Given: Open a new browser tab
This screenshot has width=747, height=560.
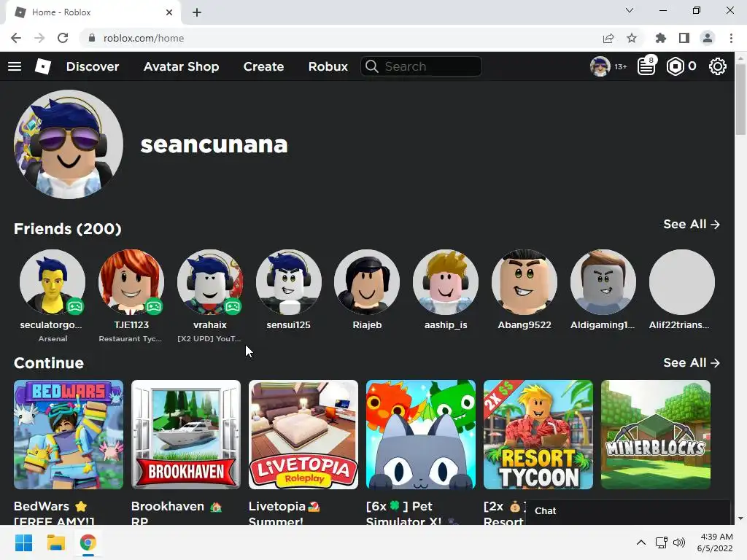Looking at the screenshot, I should (197, 12).
